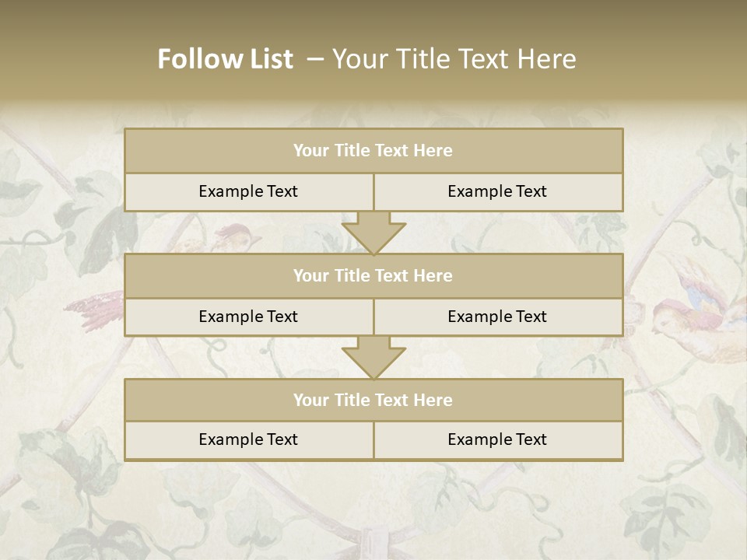Click the pink bird illustration on right side

(698, 314)
